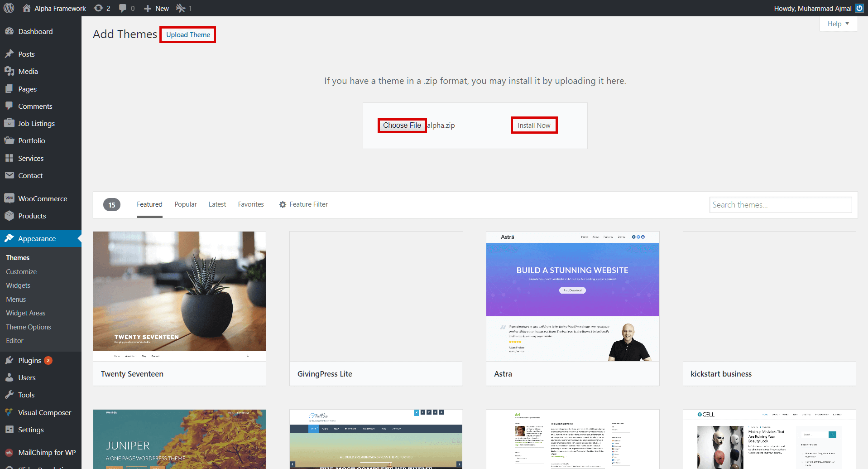Click the Visual Composer icon
Screen dimensions: 868x469
tap(10, 412)
